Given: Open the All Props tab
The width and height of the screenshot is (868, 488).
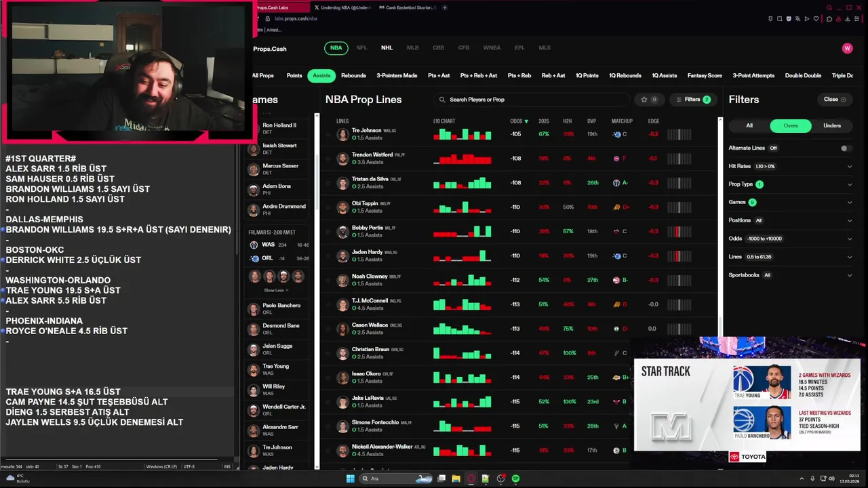Looking at the screenshot, I should (x=262, y=76).
